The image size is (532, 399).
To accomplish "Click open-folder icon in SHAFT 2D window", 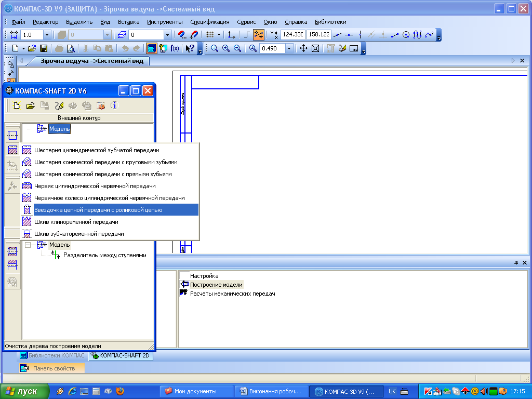I will (x=30, y=106).
